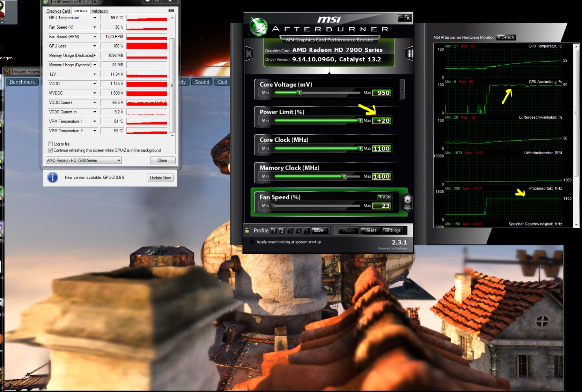Viewport: 582px width, 392px height.
Task: Click the Memory Clock slider handle
Action: pyautogui.click(x=344, y=176)
